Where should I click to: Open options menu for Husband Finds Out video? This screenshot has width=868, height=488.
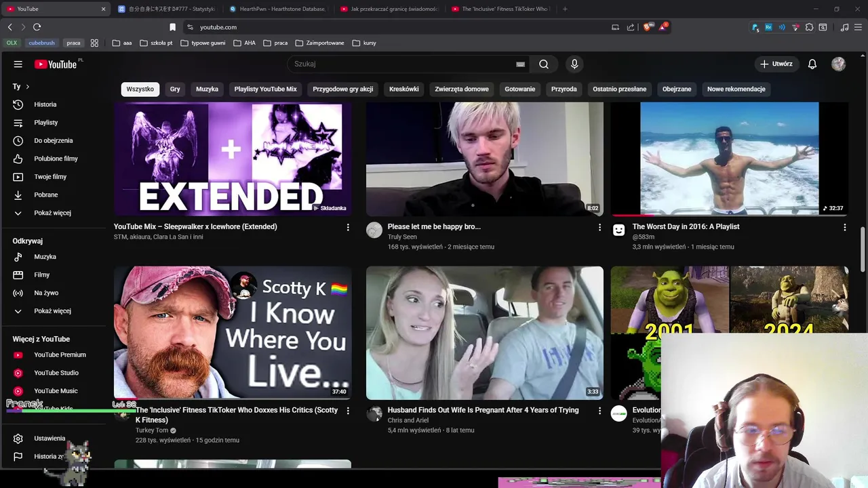coord(599,411)
